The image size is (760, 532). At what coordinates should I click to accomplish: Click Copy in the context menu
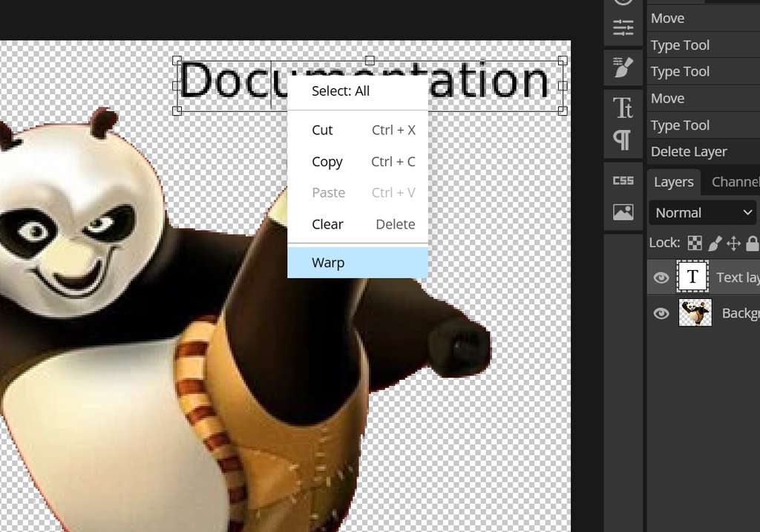[358, 161]
